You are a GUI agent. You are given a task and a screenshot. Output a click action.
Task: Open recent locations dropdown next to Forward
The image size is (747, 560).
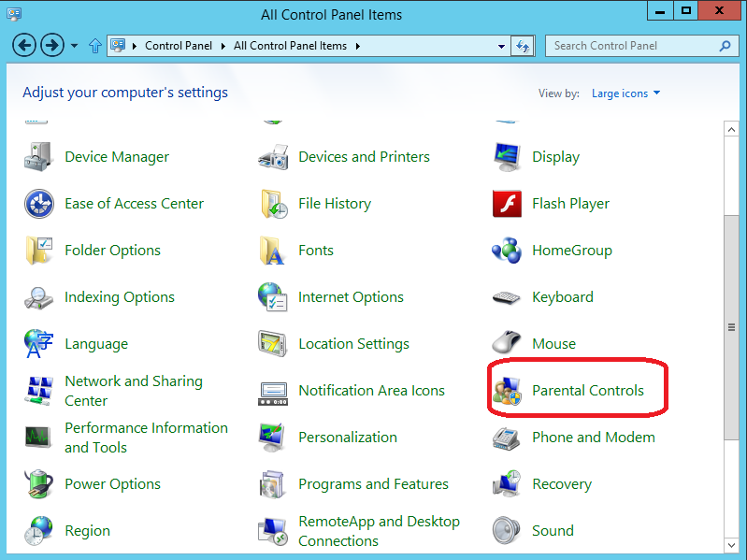coord(74,46)
